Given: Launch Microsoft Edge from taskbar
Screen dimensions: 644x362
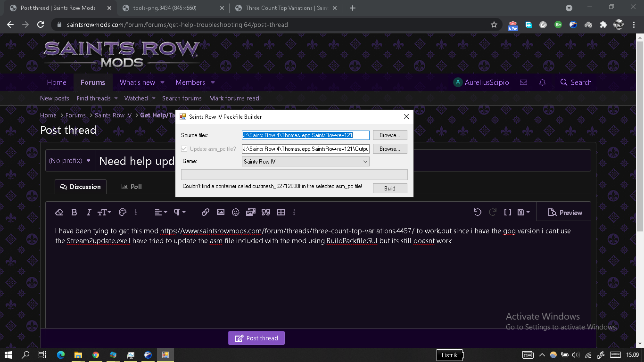Looking at the screenshot, I should pos(61,355).
